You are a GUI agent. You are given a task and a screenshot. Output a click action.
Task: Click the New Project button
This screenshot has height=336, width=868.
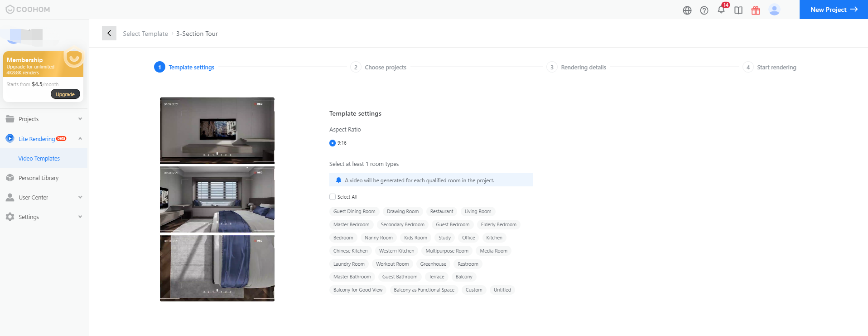833,10
